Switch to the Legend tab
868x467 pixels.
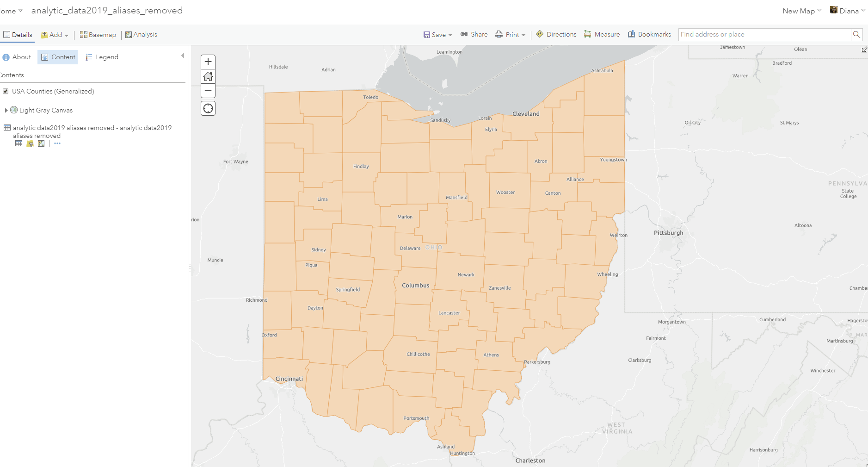click(102, 57)
